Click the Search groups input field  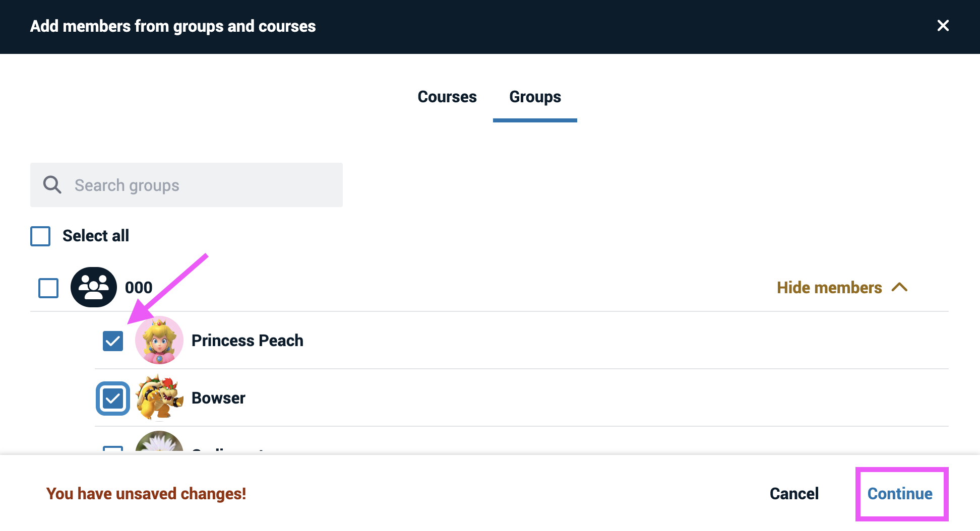coord(187,185)
